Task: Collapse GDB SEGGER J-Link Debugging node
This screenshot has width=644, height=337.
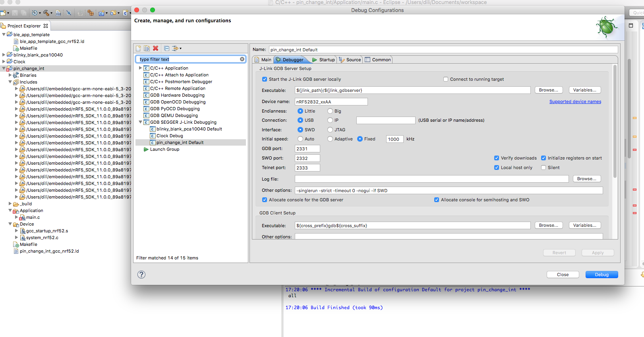Action: tap(140, 122)
